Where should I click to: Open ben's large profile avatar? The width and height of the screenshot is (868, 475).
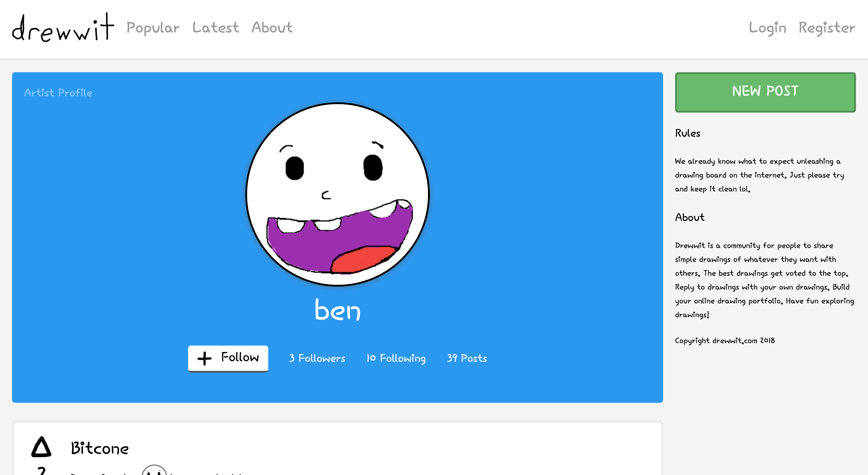tap(337, 194)
